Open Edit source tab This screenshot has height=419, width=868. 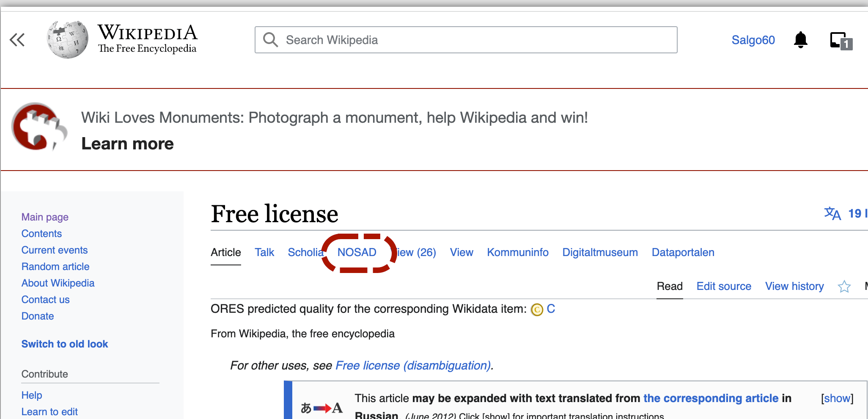tap(724, 287)
